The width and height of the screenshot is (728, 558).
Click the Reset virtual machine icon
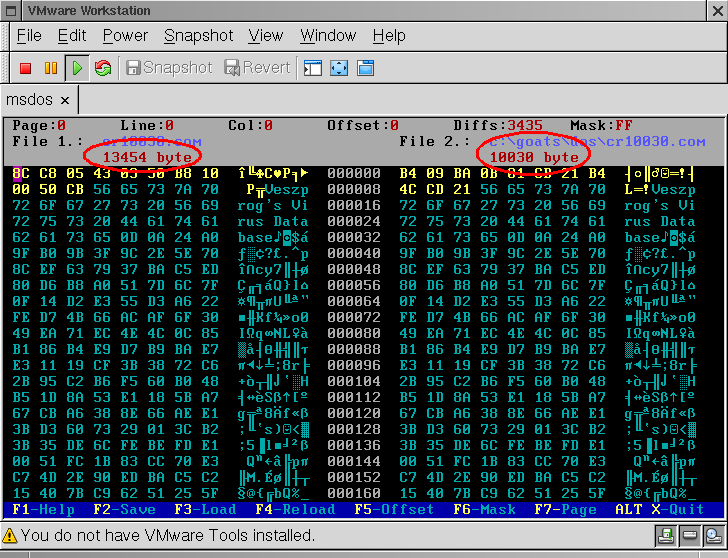(103, 68)
